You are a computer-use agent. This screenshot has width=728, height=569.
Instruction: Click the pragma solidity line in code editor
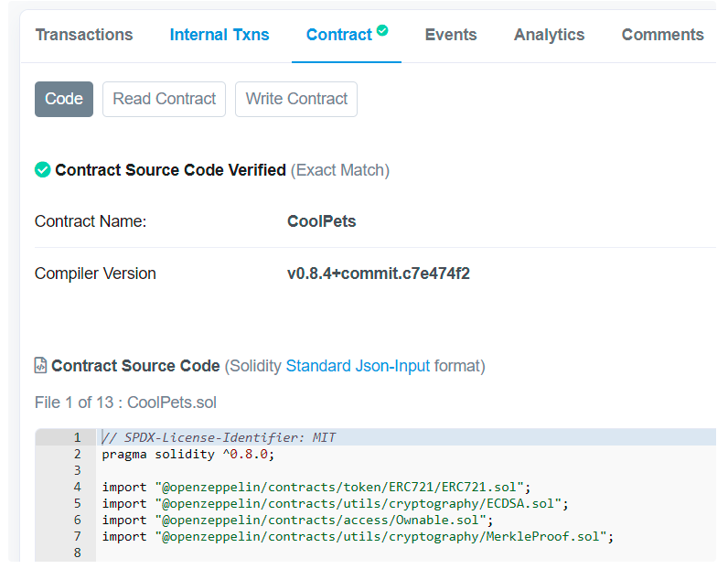coord(188,455)
